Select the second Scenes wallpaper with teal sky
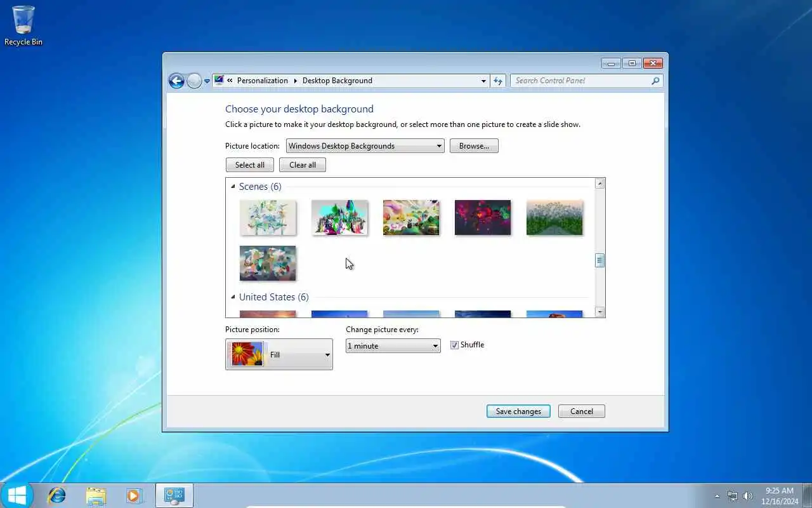Image resolution: width=812 pixels, height=508 pixels. pos(339,218)
